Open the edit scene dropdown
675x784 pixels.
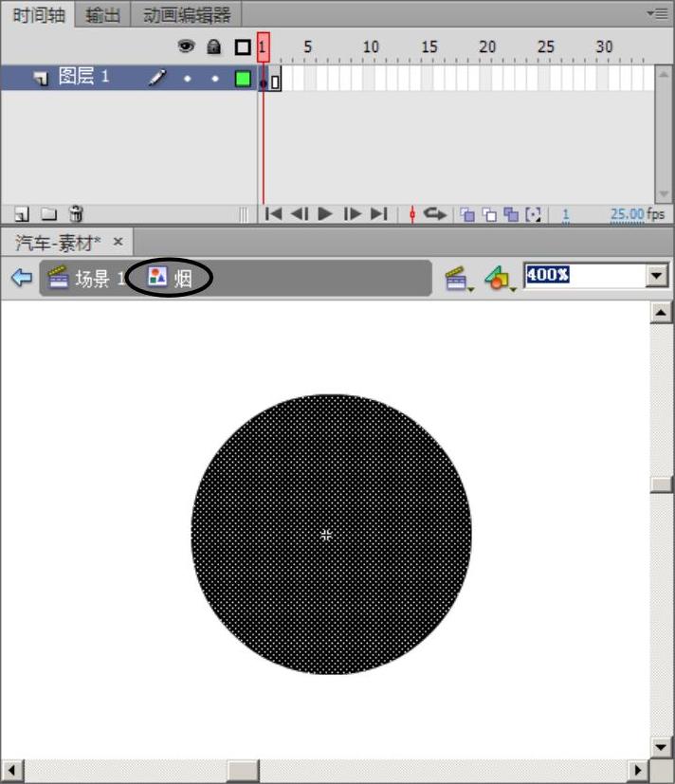tap(459, 279)
